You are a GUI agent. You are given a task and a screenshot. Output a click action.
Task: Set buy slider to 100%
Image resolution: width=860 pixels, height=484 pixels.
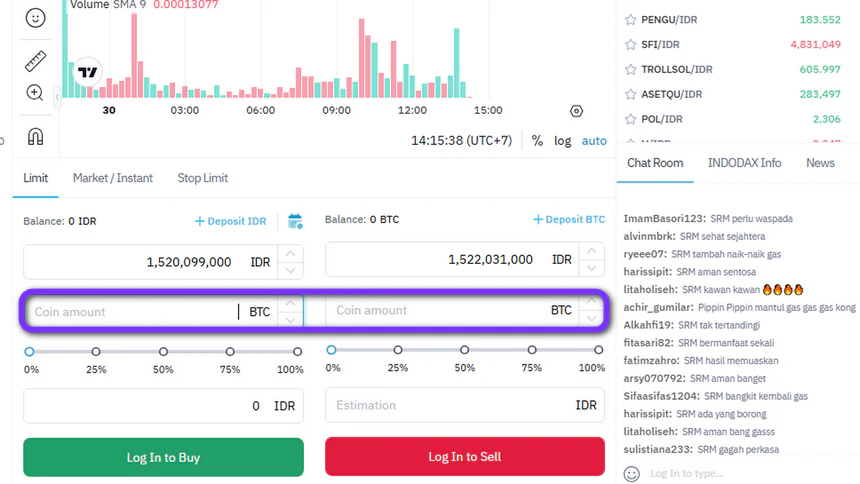point(297,351)
